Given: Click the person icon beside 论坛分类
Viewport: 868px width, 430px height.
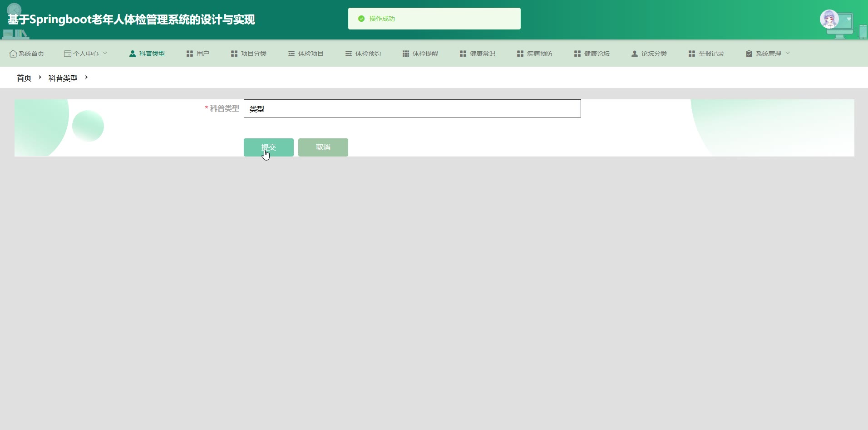Looking at the screenshot, I should pyautogui.click(x=635, y=54).
